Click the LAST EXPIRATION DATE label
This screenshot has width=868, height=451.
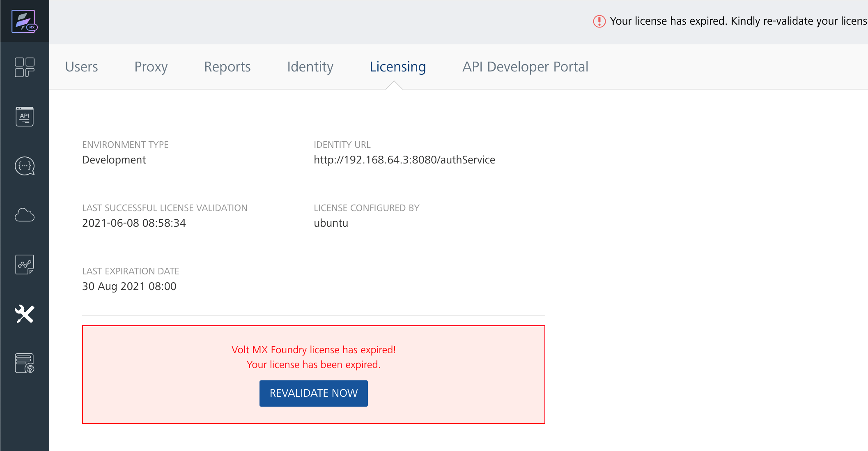click(x=131, y=271)
